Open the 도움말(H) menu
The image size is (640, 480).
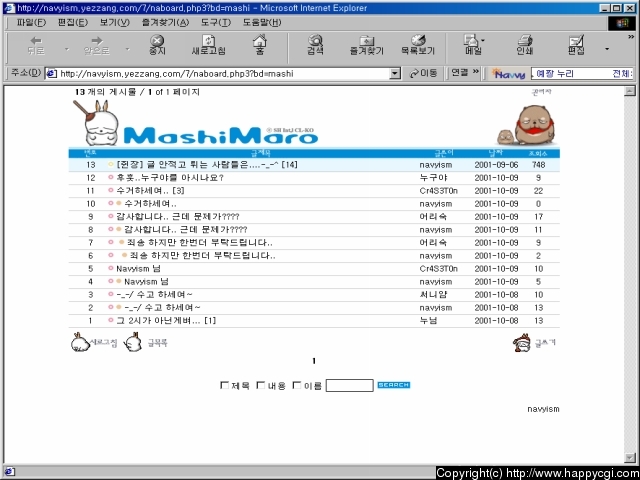[262, 22]
